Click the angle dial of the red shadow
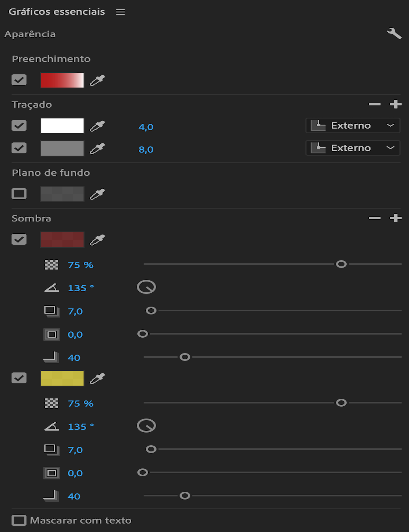The height and width of the screenshot is (532, 409). [x=146, y=287]
